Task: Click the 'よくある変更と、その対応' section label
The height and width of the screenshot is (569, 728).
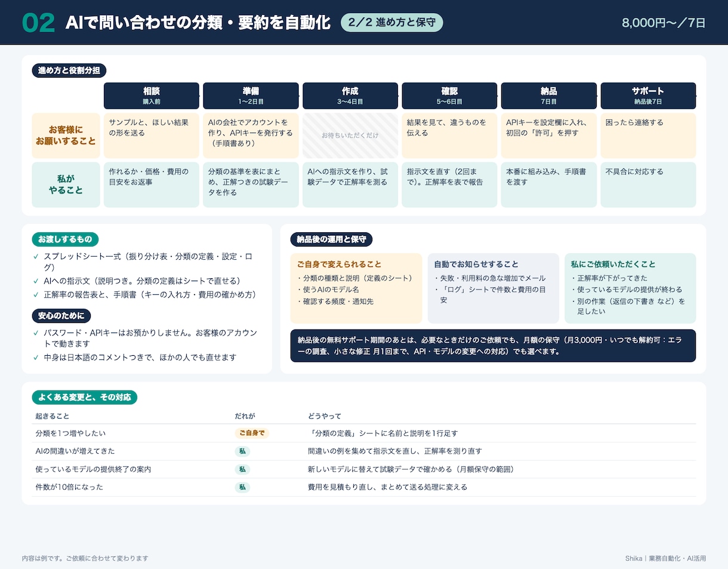Action: (x=84, y=397)
